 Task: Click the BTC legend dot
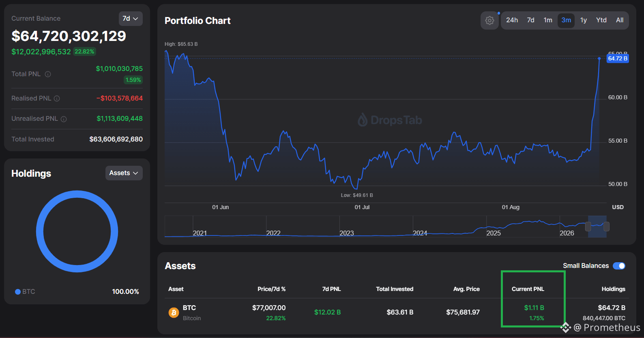click(18, 292)
